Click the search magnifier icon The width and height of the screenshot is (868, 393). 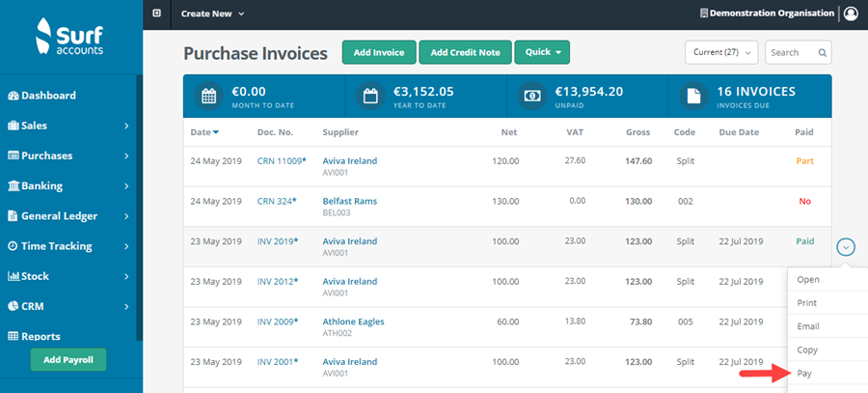click(x=823, y=52)
